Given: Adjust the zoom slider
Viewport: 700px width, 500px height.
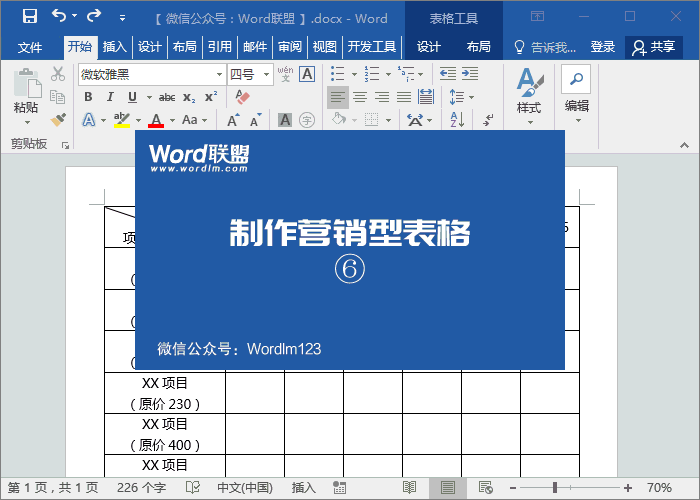Looking at the screenshot, I should 555,488.
